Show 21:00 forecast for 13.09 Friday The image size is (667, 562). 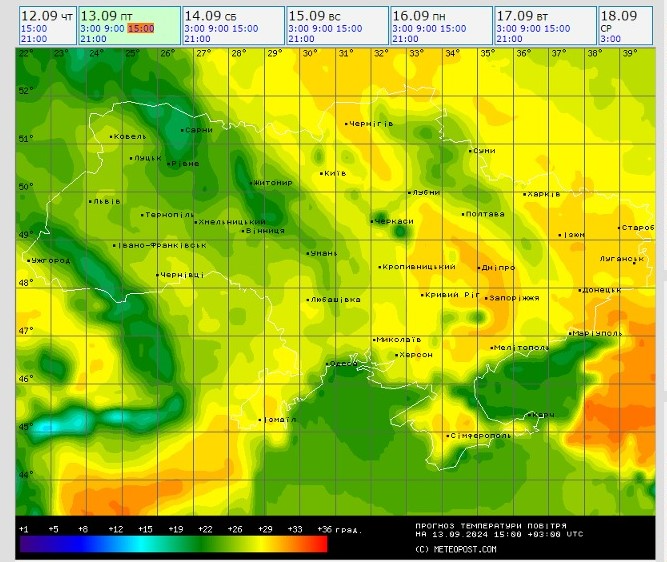tap(93, 39)
